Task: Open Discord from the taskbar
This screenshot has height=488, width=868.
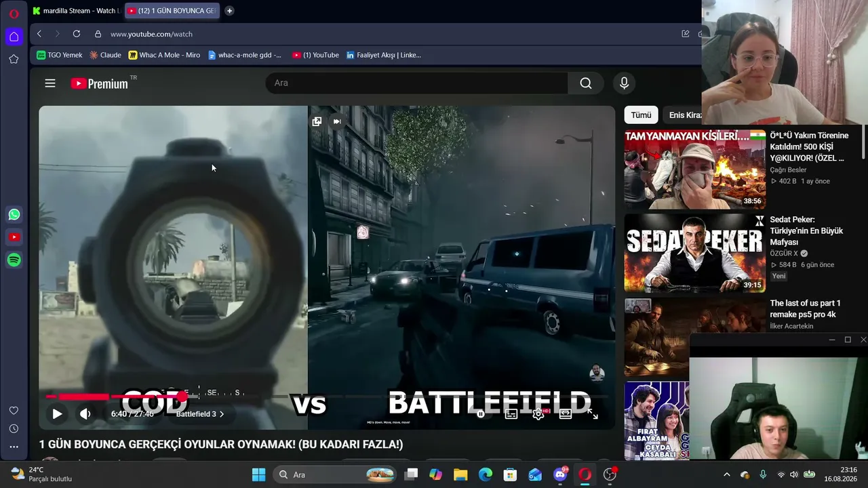Action: (560, 474)
